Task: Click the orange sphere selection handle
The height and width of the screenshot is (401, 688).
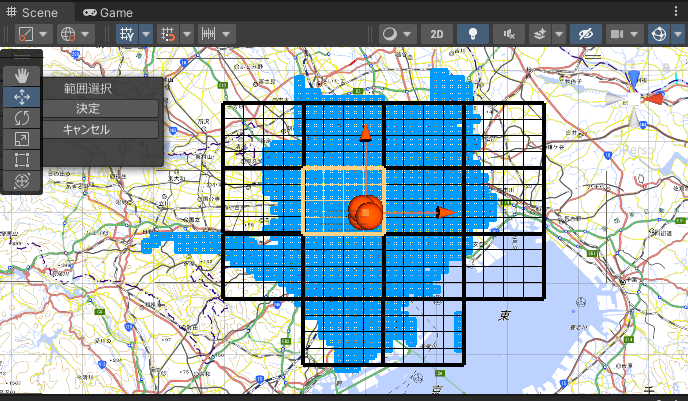Action: [366, 213]
